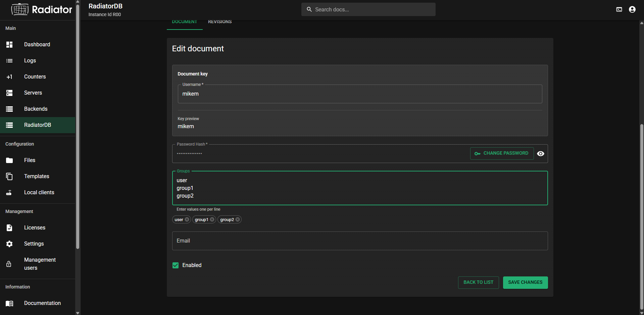Click 'Instance Id R00' text
The width and height of the screenshot is (644, 315).
tap(105, 14)
